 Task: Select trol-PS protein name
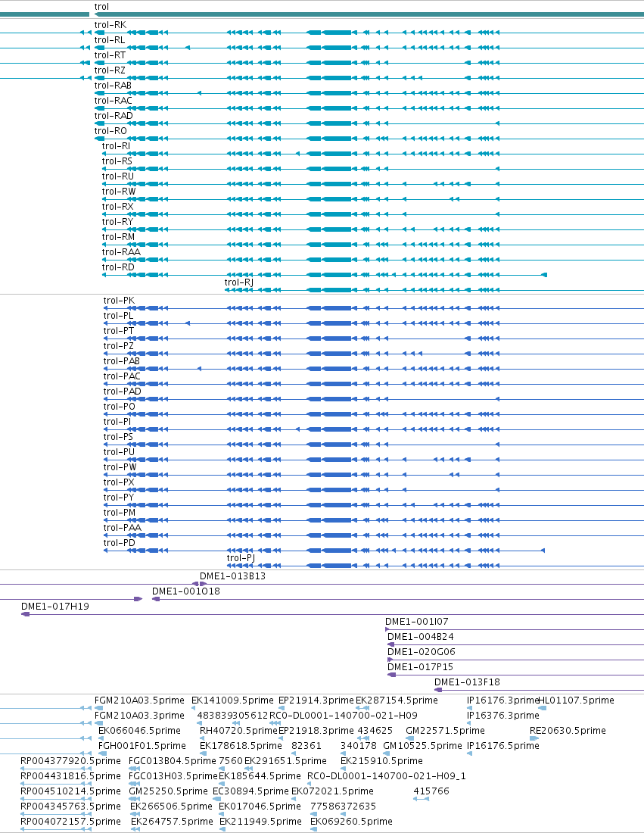point(118,437)
